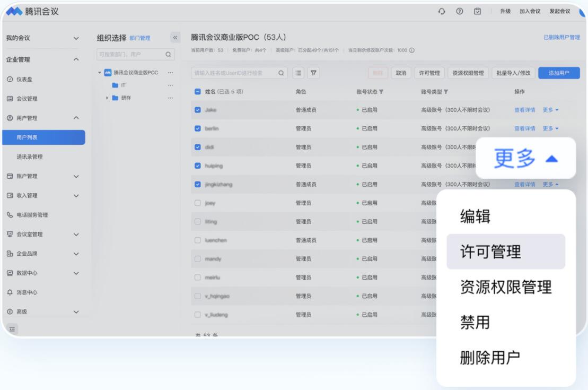Viewport: 588px width, 390px height.
Task: Expand the 账户管理 sidebar section
Action: tap(76, 176)
